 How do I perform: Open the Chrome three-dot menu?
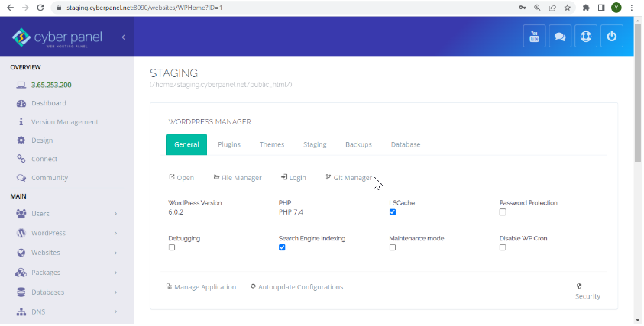click(632, 8)
